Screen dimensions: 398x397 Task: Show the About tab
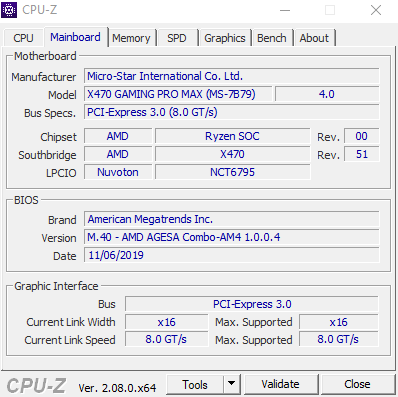tap(314, 38)
